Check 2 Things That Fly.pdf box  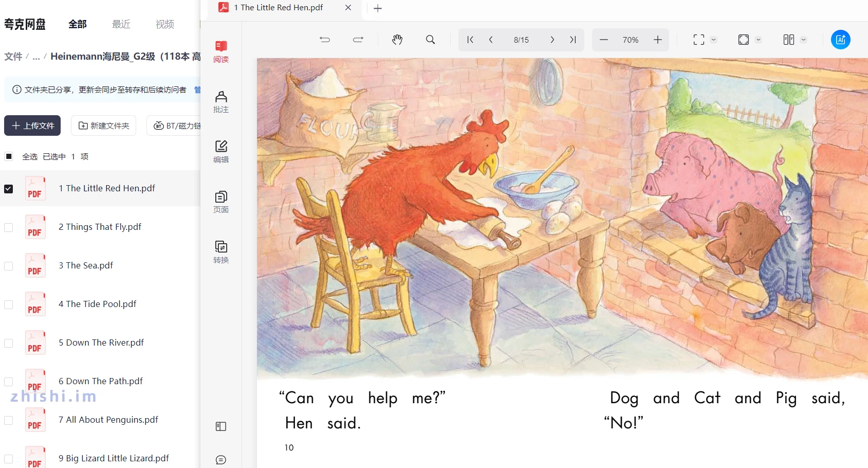tap(9, 227)
